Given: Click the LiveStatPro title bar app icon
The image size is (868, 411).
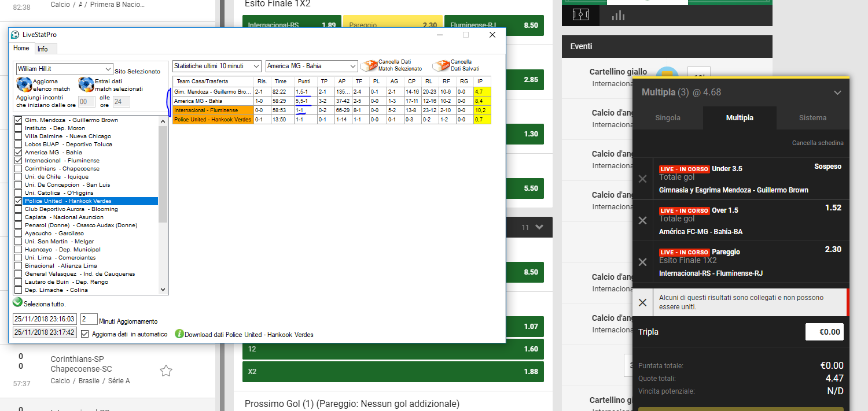Looking at the screenshot, I should [x=15, y=35].
